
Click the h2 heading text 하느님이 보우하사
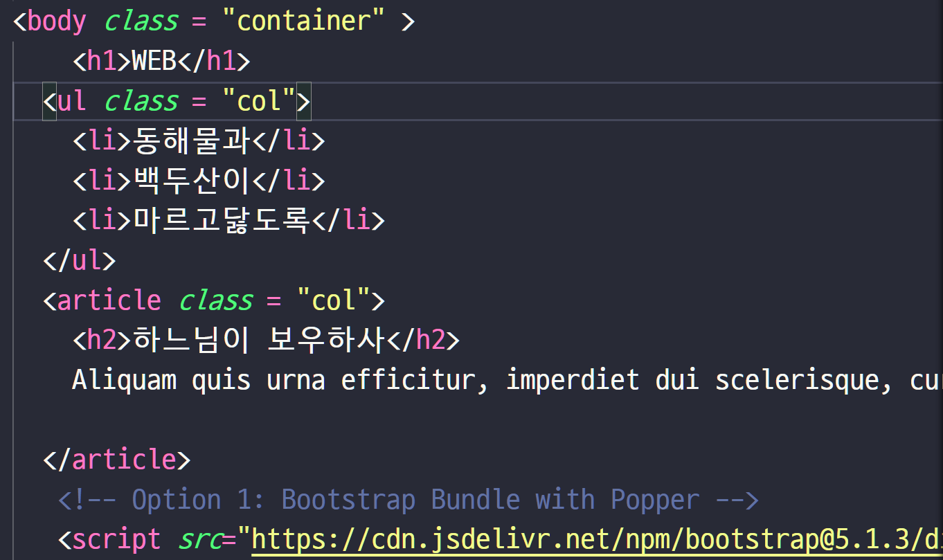(258, 340)
